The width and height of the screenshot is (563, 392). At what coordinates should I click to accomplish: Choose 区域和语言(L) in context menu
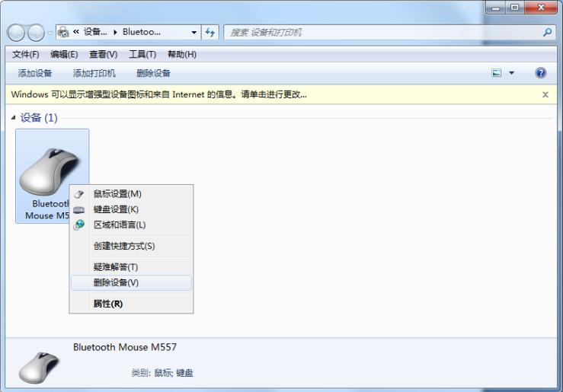(131, 225)
